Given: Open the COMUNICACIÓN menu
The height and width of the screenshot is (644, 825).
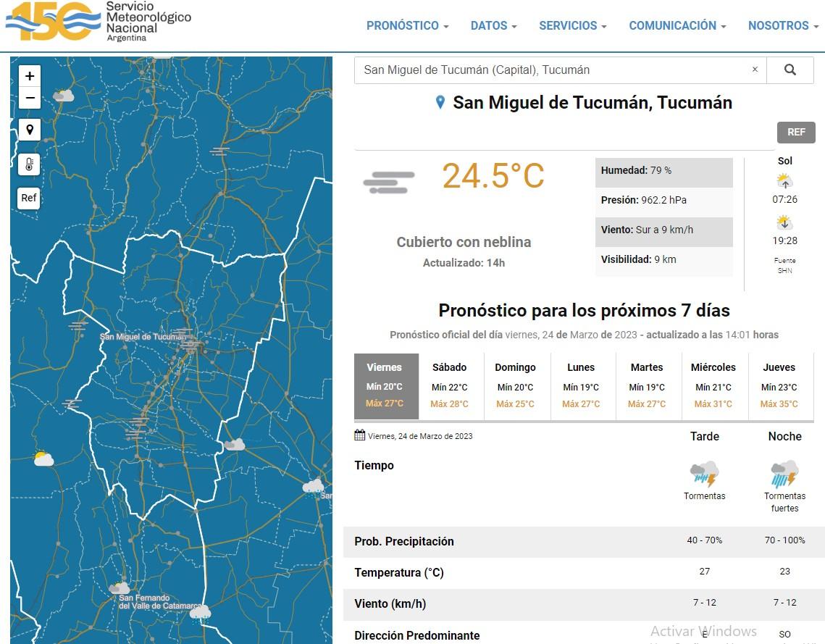Looking at the screenshot, I should (677, 25).
